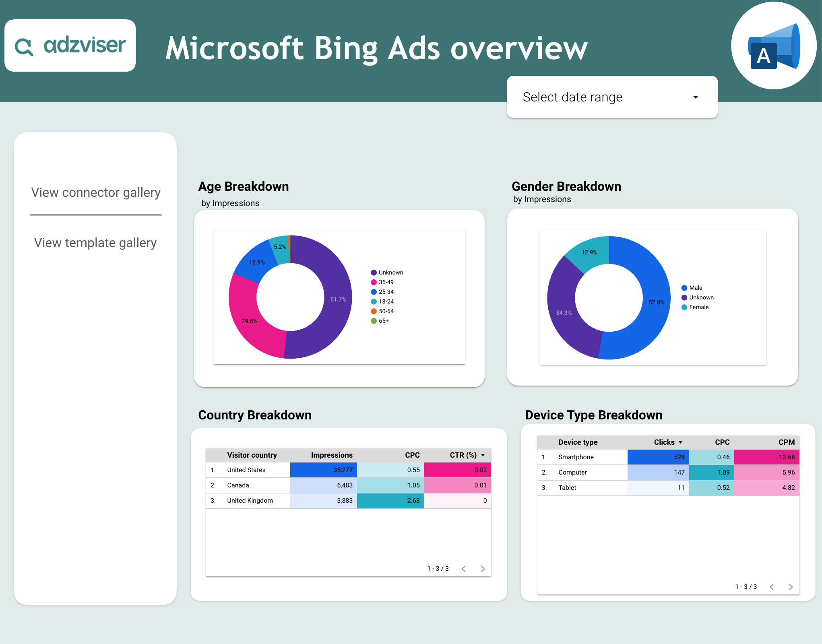
Task: Click the 34.3% purple Gender segment
Action: (x=564, y=312)
